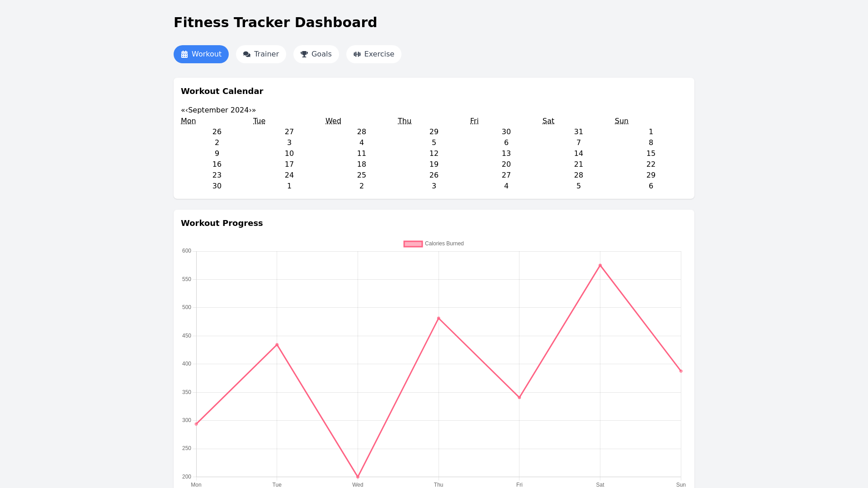Screen dimensions: 868x488
Task: Open month view via September 2024 label
Action: tap(218, 110)
